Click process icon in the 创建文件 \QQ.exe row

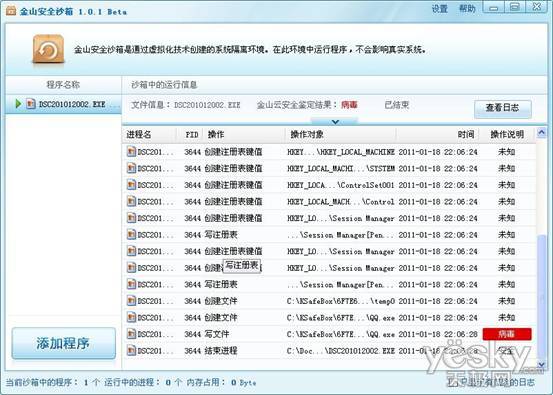coord(131,317)
